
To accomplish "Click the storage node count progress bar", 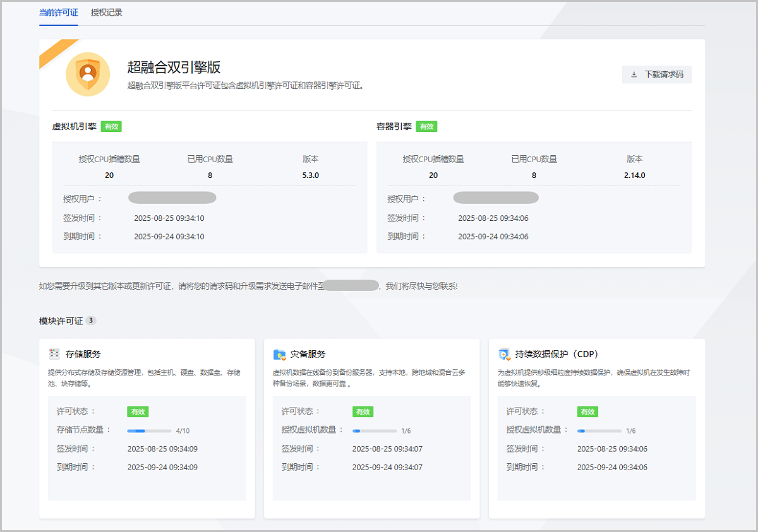I will pyautogui.click(x=149, y=430).
